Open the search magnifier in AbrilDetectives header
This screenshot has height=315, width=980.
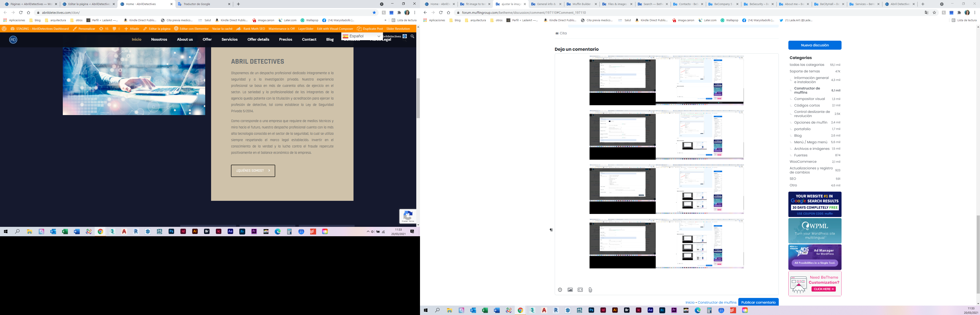click(x=412, y=37)
